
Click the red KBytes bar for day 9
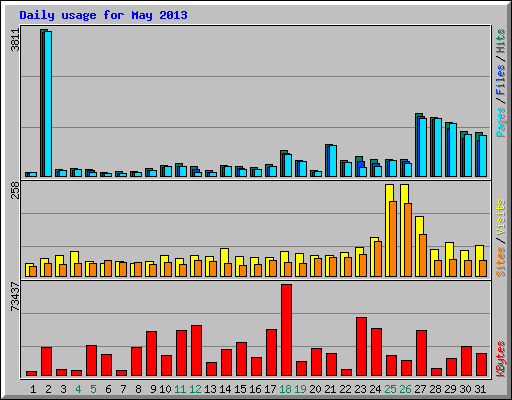click(151, 354)
